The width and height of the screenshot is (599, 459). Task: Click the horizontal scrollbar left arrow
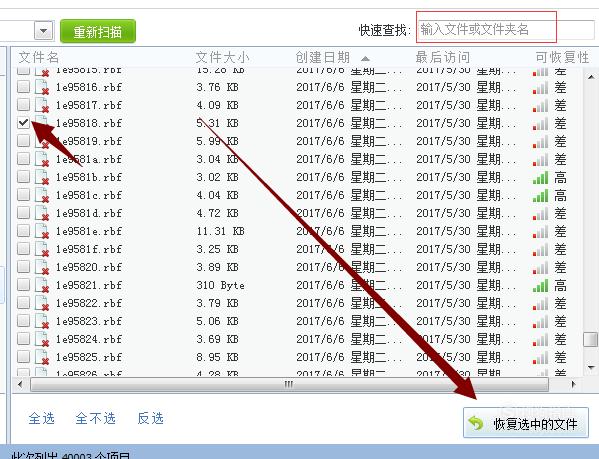pos(20,384)
